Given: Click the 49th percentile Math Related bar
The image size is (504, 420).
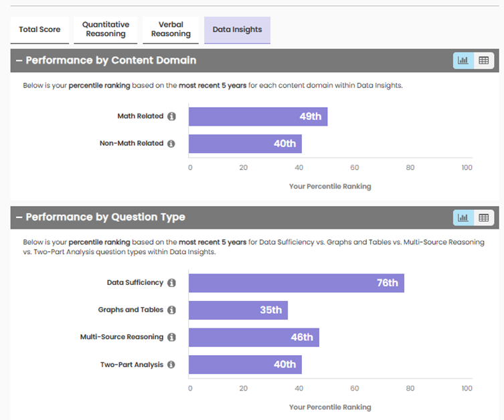Looking at the screenshot, I should pyautogui.click(x=258, y=116).
